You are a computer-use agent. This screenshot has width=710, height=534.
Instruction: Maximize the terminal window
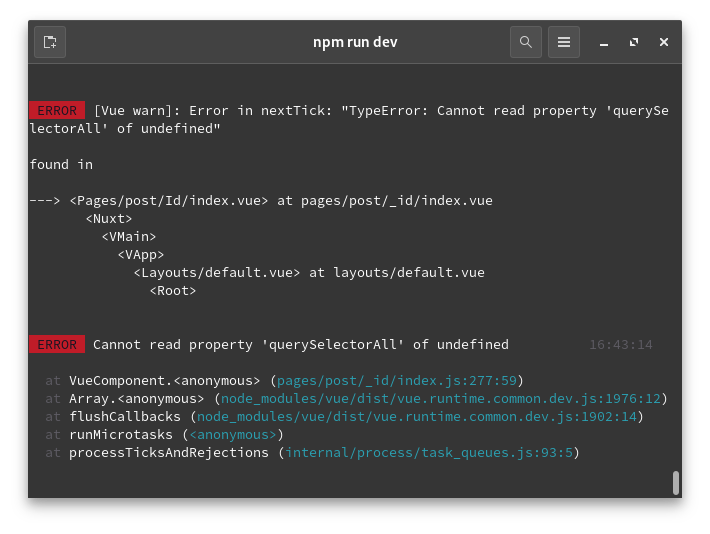pyautogui.click(x=634, y=43)
